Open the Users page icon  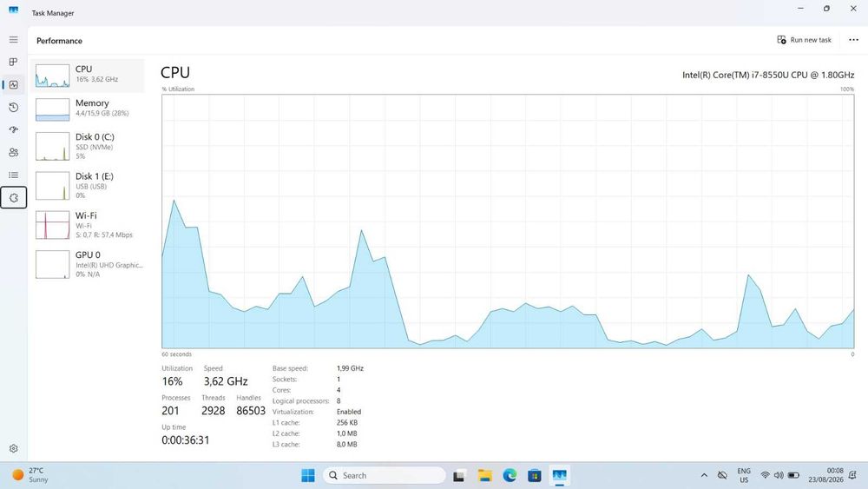click(x=13, y=152)
